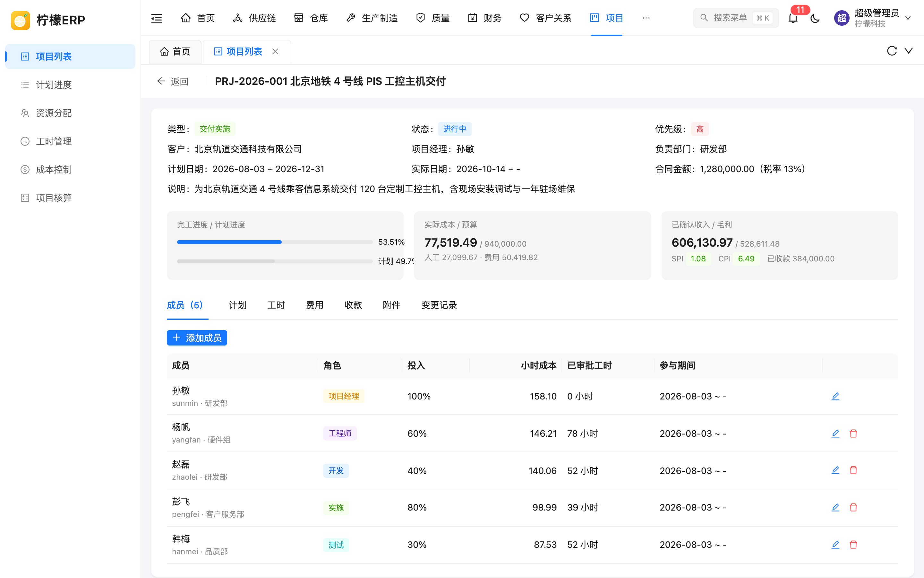Click recognized revenue 606,130.97
Screen dimensions: 924x578
point(702,242)
